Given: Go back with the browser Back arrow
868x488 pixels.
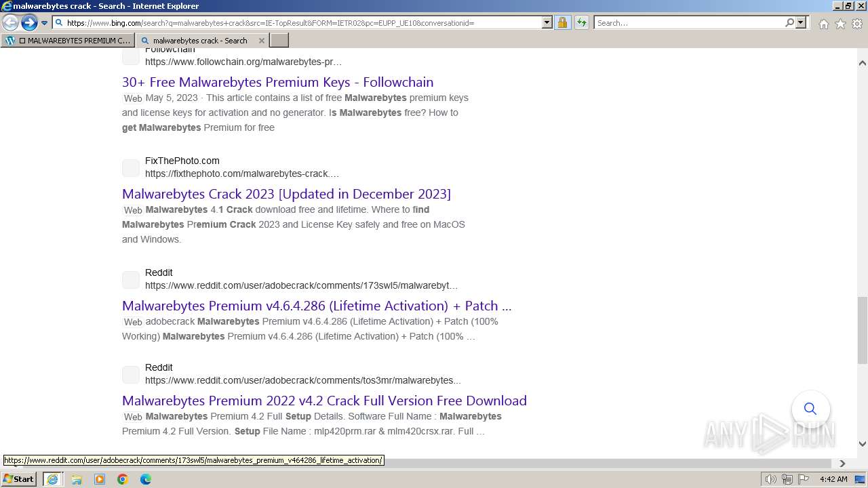Looking at the screenshot, I should click(10, 23).
